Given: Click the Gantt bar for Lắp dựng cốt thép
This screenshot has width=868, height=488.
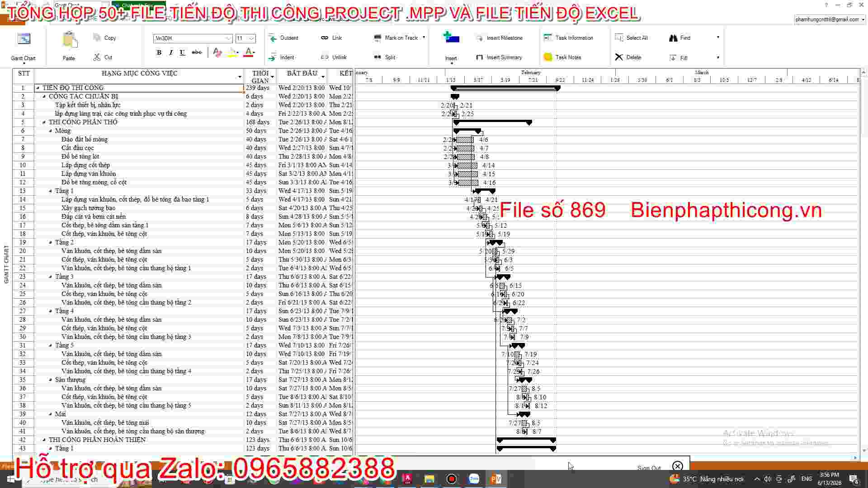Looking at the screenshot, I should pos(467,165).
